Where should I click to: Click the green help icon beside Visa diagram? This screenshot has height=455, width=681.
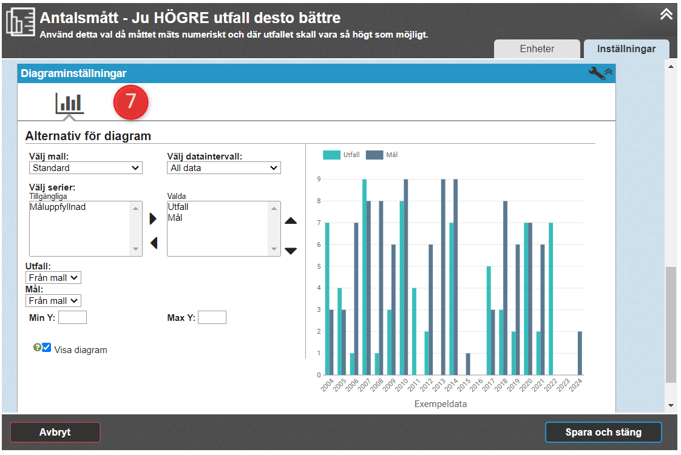point(36,348)
